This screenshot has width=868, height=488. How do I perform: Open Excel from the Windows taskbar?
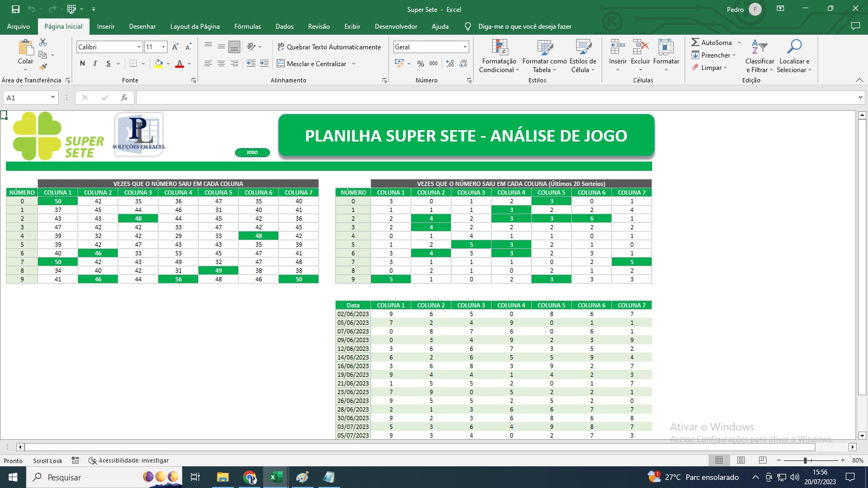[276, 477]
